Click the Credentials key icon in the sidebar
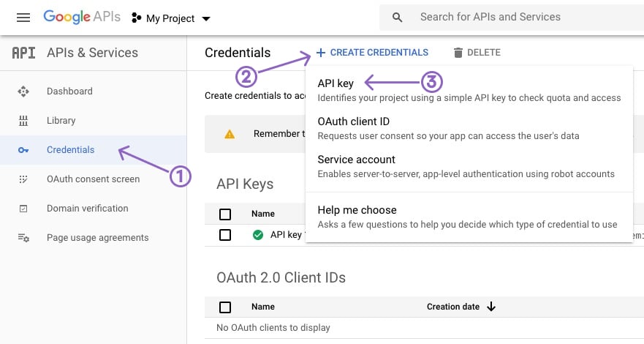Image resolution: width=644 pixels, height=344 pixels. [x=23, y=150]
